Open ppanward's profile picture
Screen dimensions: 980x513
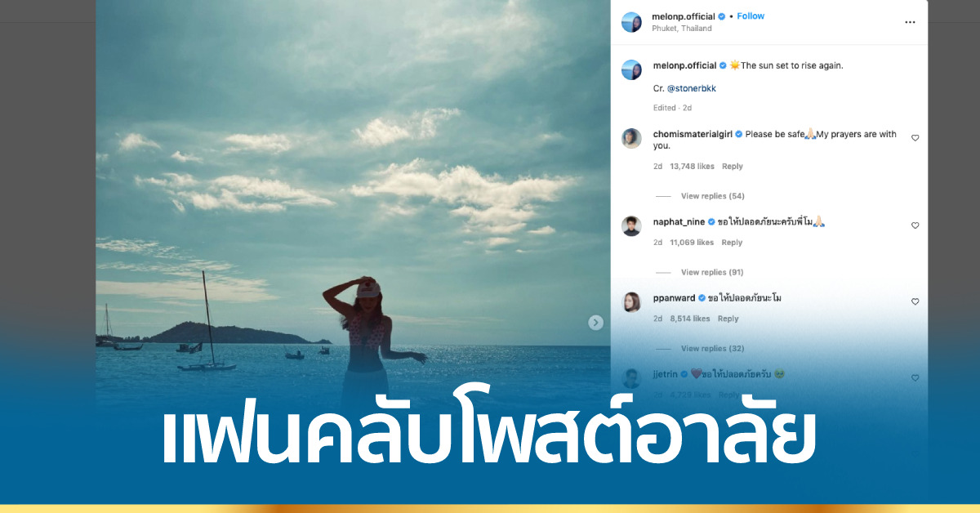coord(631,301)
